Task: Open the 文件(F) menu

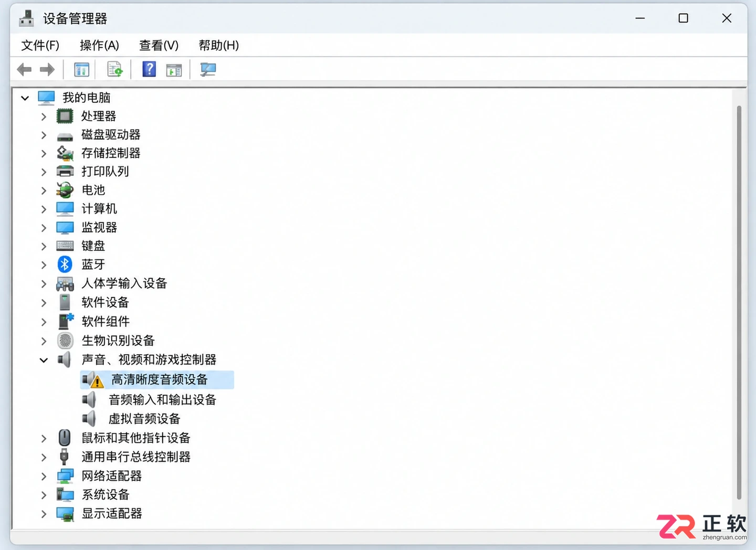Action: (x=40, y=46)
